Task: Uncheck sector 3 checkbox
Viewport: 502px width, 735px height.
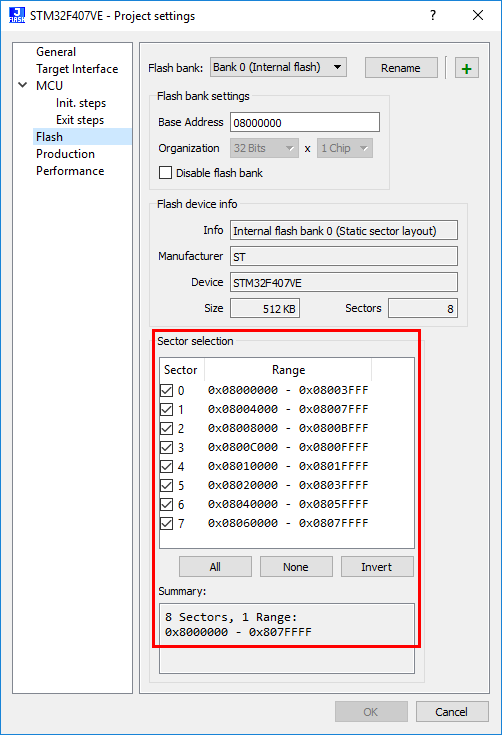Action: pyautogui.click(x=166, y=447)
